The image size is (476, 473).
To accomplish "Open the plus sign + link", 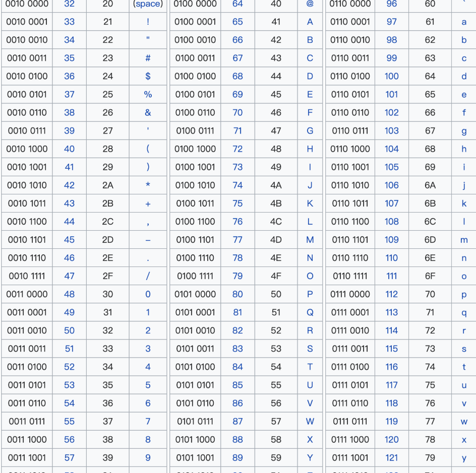I will 148,204.
